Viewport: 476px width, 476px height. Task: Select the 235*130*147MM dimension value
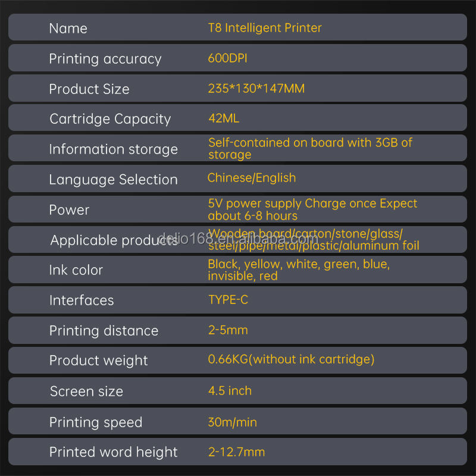256,89
